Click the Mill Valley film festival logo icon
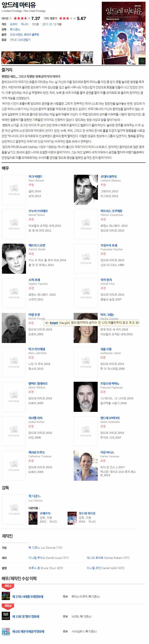This screenshot has width=149, height=644. point(6,616)
